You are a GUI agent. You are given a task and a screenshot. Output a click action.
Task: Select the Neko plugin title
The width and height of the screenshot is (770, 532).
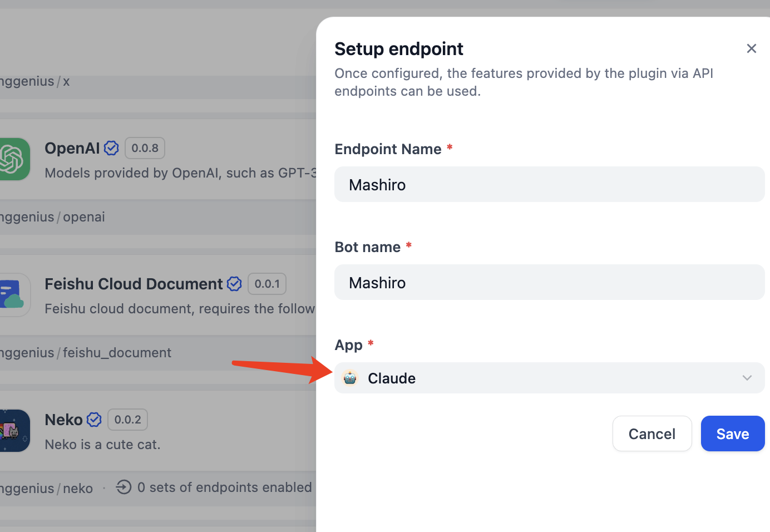(x=63, y=420)
